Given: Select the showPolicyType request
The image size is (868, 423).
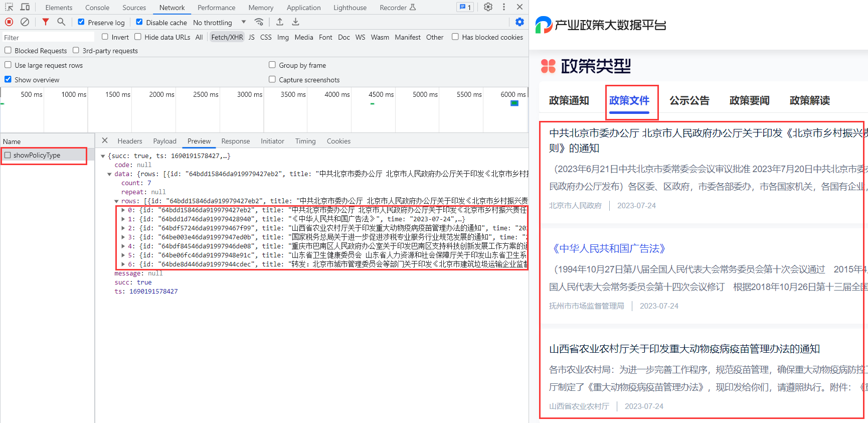Looking at the screenshot, I should (37, 155).
